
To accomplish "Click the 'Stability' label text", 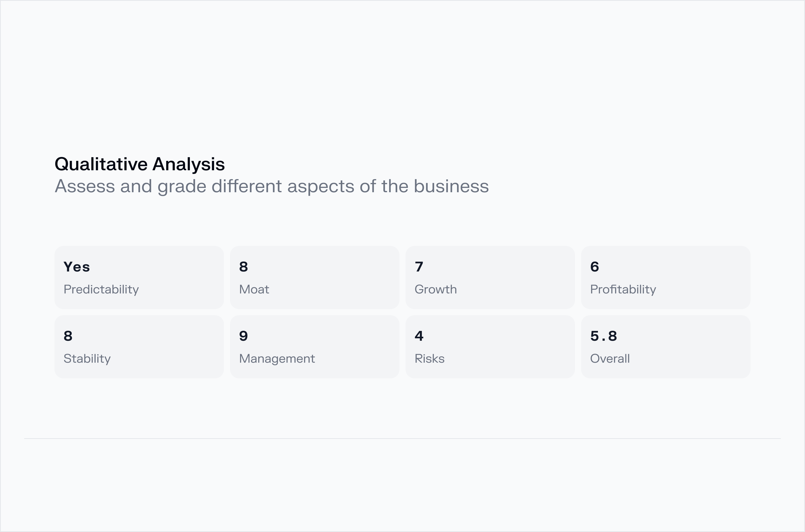I will click(87, 359).
